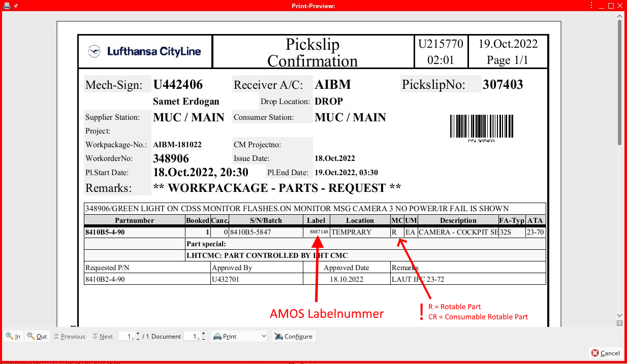This screenshot has height=364, width=627.
Task: Click the Zoom Out magnifier button
Action: click(x=37, y=336)
